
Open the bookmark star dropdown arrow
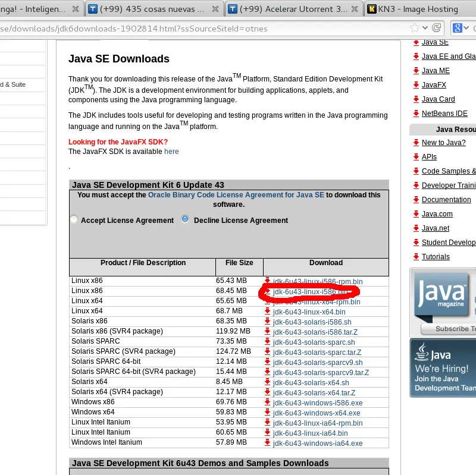coord(425,28)
